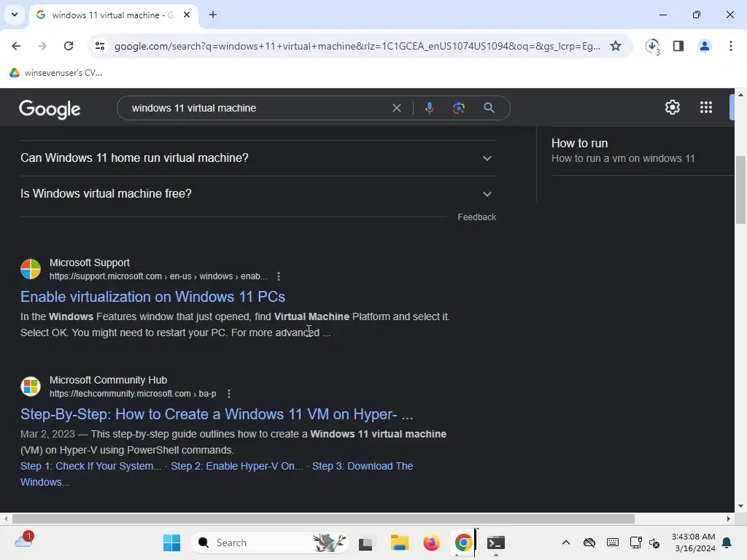Go back to the previous page
Image resolution: width=747 pixels, height=560 pixels.
pos(16,46)
